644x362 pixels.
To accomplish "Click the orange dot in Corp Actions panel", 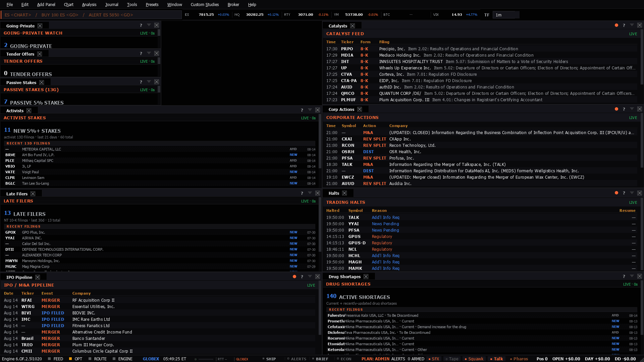I will (x=616, y=109).
